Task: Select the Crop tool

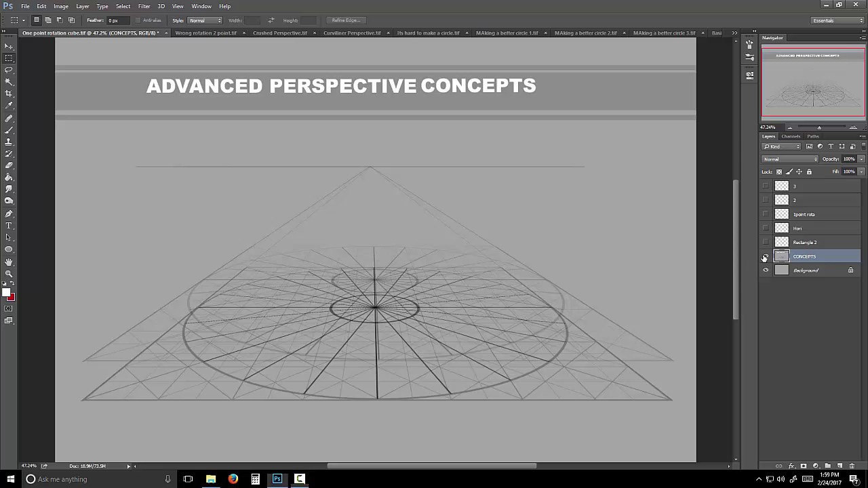Action: point(9,94)
